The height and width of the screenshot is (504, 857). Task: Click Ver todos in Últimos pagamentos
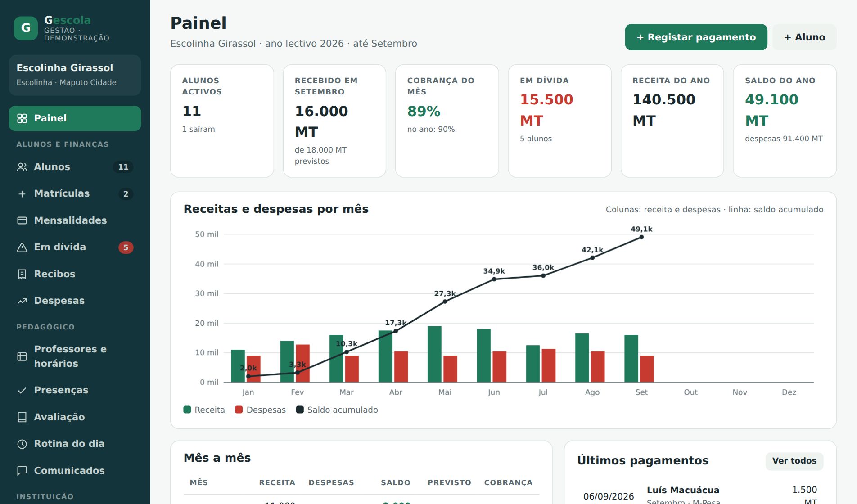pyautogui.click(x=794, y=461)
